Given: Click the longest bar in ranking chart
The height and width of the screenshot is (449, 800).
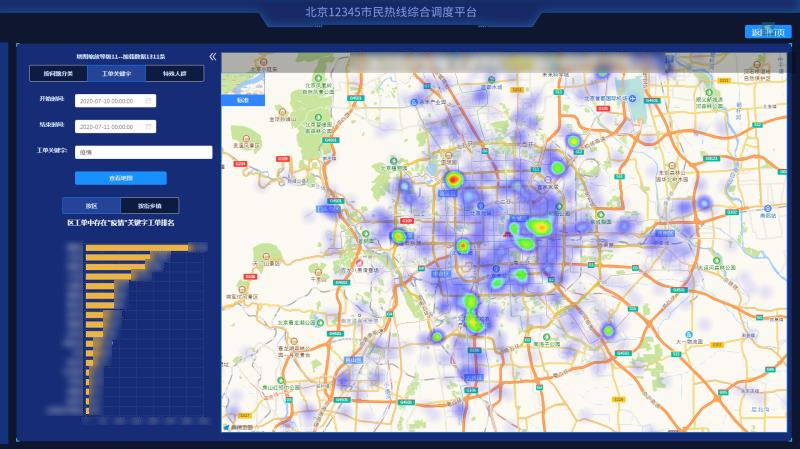Looking at the screenshot, I should coord(137,248).
